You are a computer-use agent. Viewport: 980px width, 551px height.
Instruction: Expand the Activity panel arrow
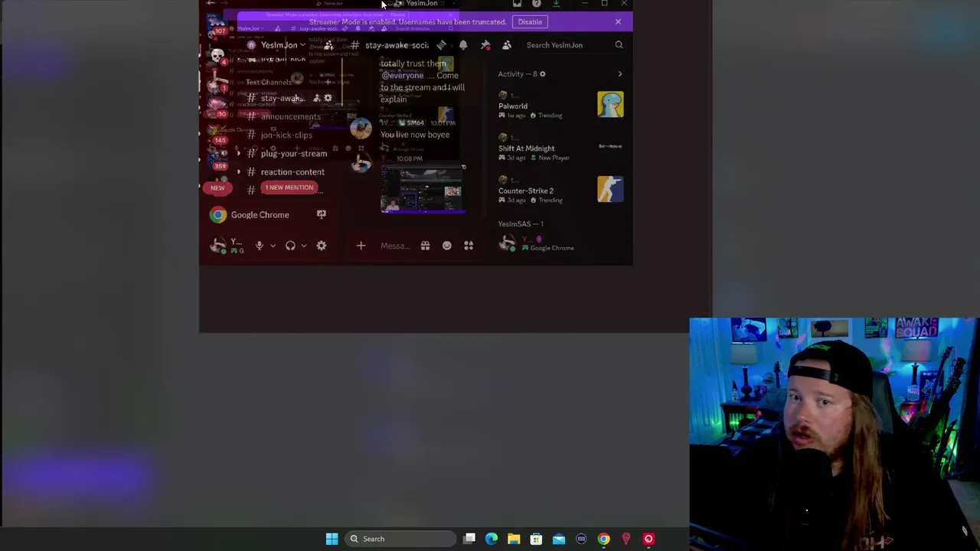(620, 74)
